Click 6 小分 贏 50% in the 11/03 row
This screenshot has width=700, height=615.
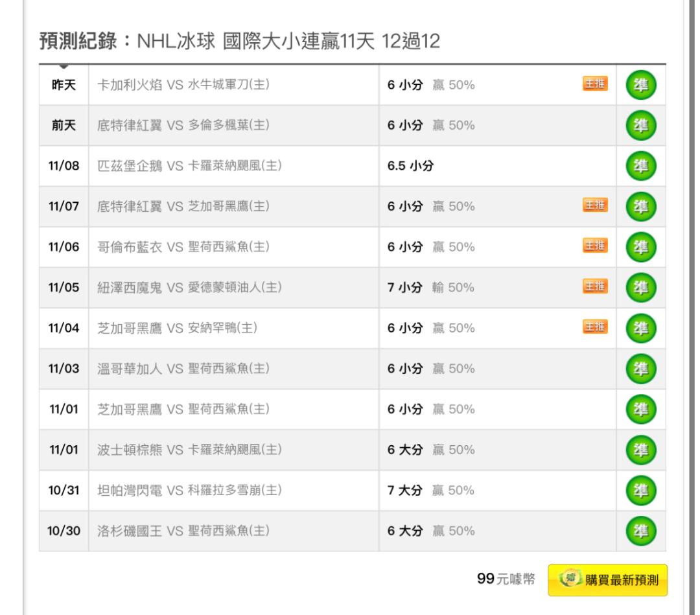point(431,369)
